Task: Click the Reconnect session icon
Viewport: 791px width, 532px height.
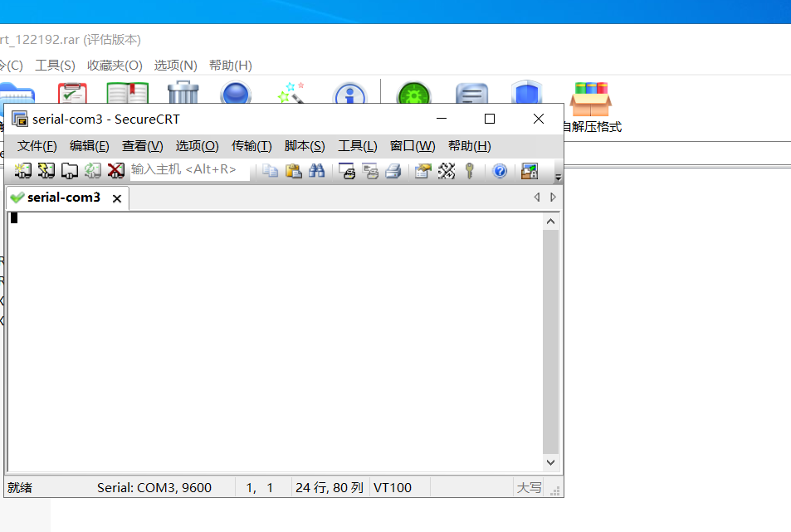Action: 92,170
